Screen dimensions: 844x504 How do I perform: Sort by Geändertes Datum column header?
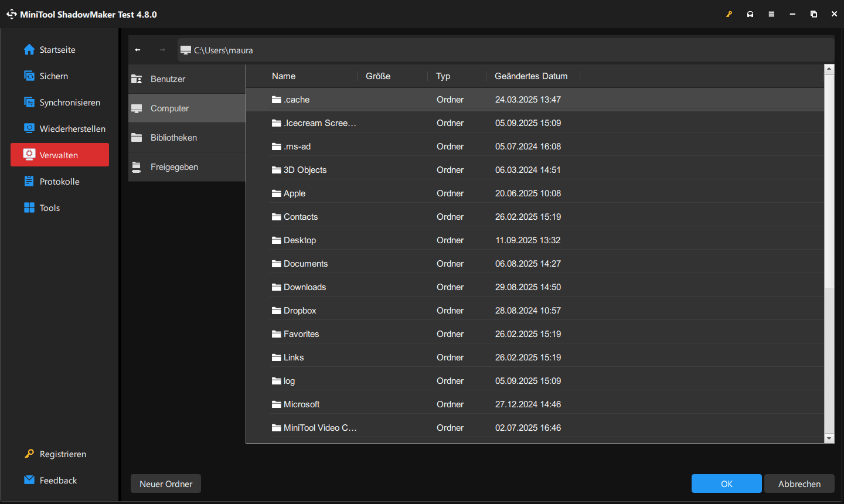(x=531, y=76)
